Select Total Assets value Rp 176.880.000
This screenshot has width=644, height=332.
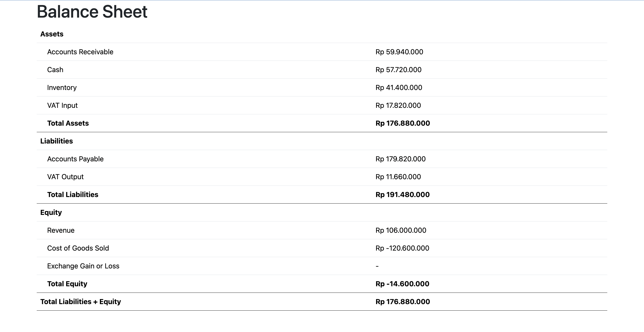403,123
